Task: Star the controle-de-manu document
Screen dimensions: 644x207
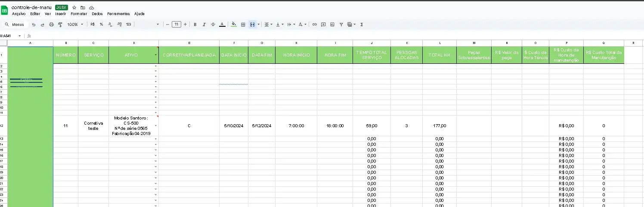Action: [x=74, y=8]
